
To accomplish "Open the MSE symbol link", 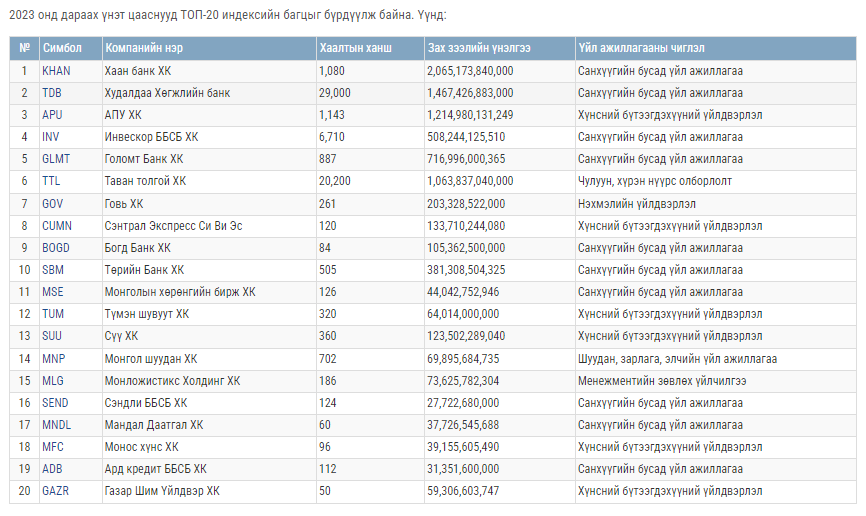I will point(53,292).
